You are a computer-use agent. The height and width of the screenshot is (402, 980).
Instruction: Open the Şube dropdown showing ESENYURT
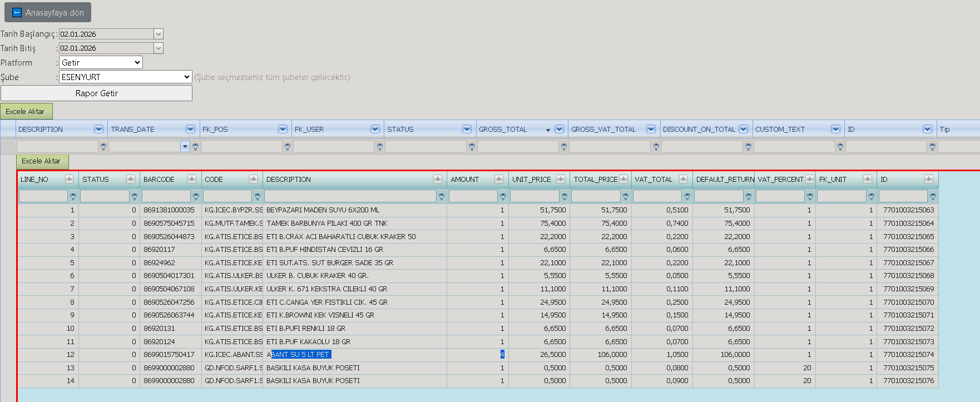point(126,77)
